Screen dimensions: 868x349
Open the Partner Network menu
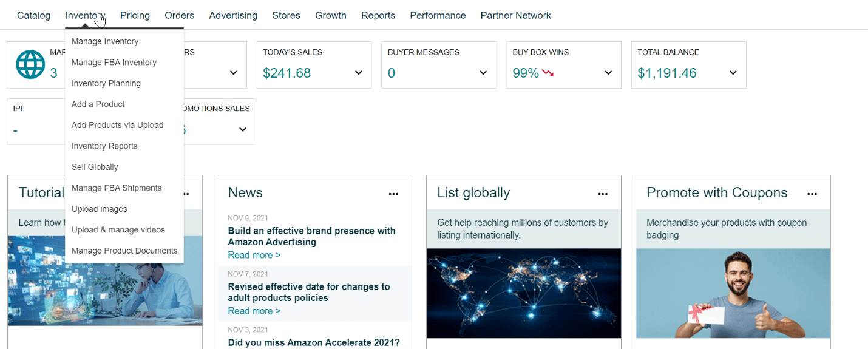[x=516, y=15]
